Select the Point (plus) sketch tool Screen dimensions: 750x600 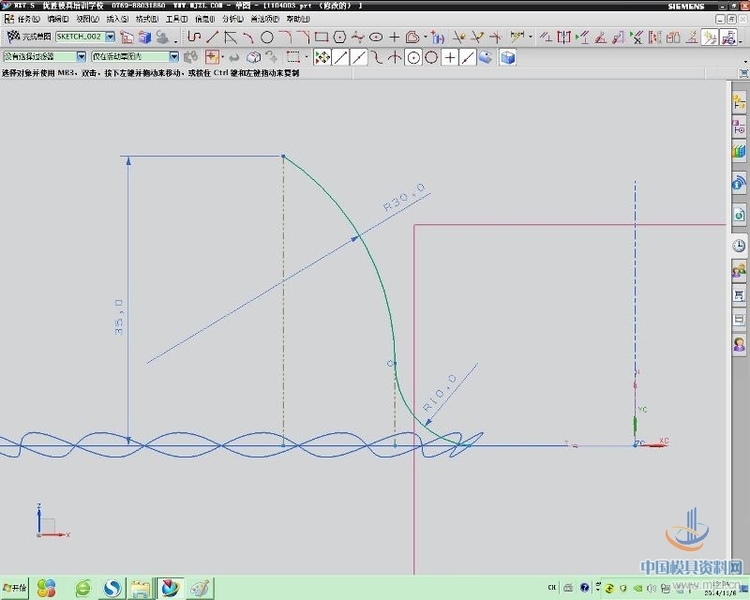tap(394, 37)
